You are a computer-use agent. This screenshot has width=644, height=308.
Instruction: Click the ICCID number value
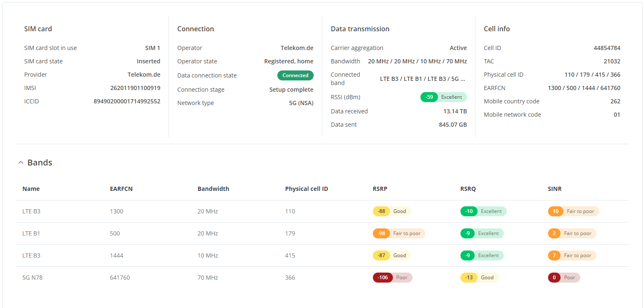(127, 101)
